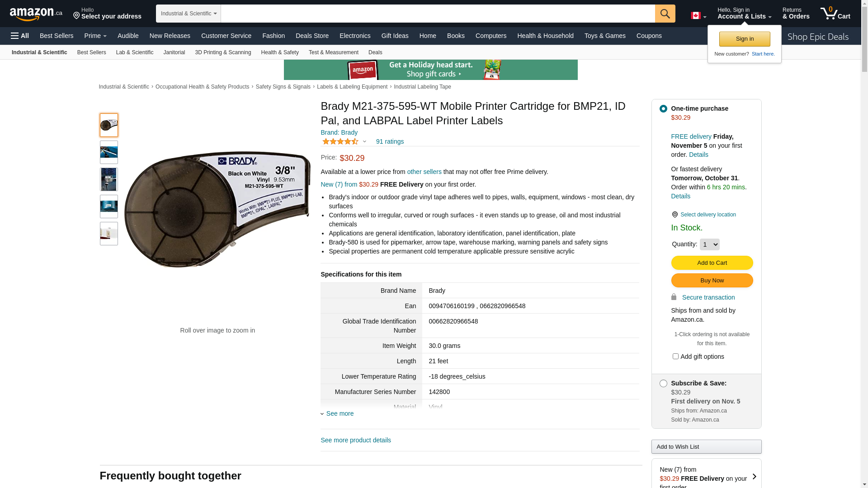
Task: Check the Add gift options box
Action: (675, 356)
